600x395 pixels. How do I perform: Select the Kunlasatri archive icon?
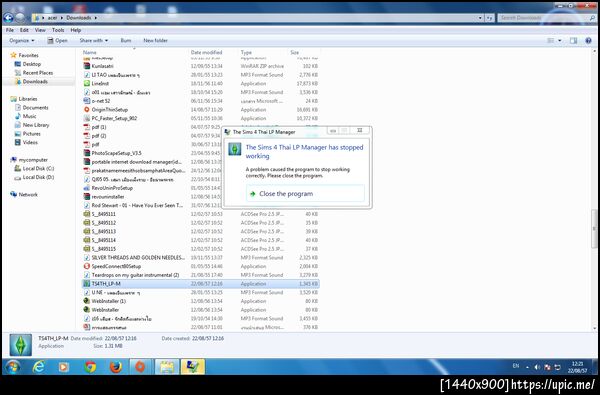coord(86,66)
